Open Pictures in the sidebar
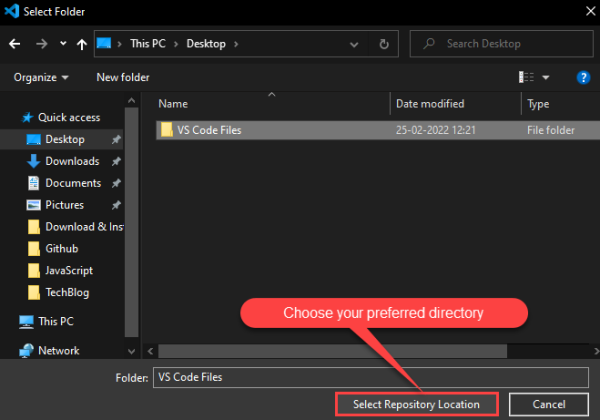 (x=64, y=205)
